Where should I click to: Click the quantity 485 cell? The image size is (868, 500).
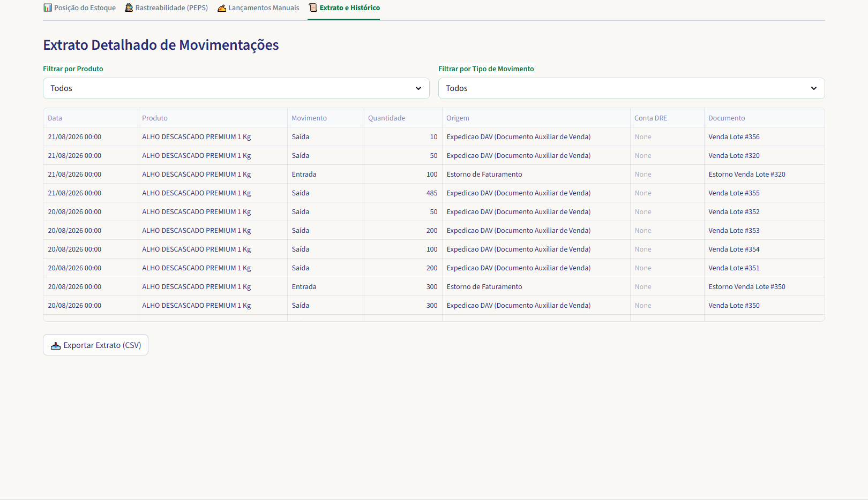(x=403, y=193)
